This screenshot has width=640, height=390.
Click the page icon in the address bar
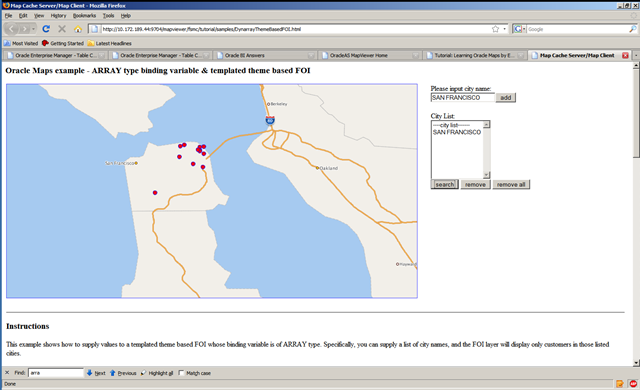pos(94,29)
